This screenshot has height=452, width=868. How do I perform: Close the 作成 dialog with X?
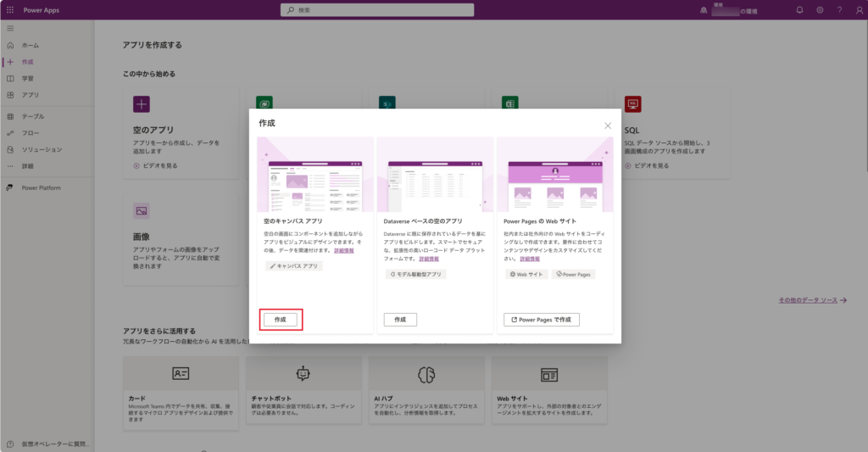tap(608, 126)
